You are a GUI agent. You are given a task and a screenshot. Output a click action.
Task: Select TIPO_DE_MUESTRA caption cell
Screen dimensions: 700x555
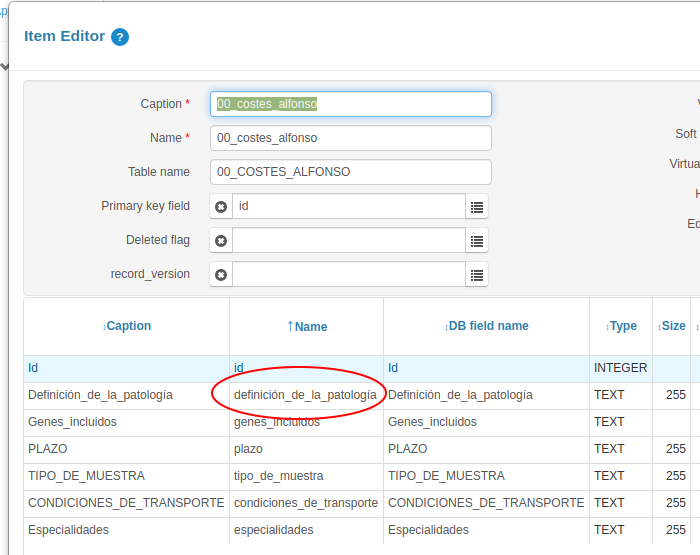pyautogui.click(x=127, y=476)
